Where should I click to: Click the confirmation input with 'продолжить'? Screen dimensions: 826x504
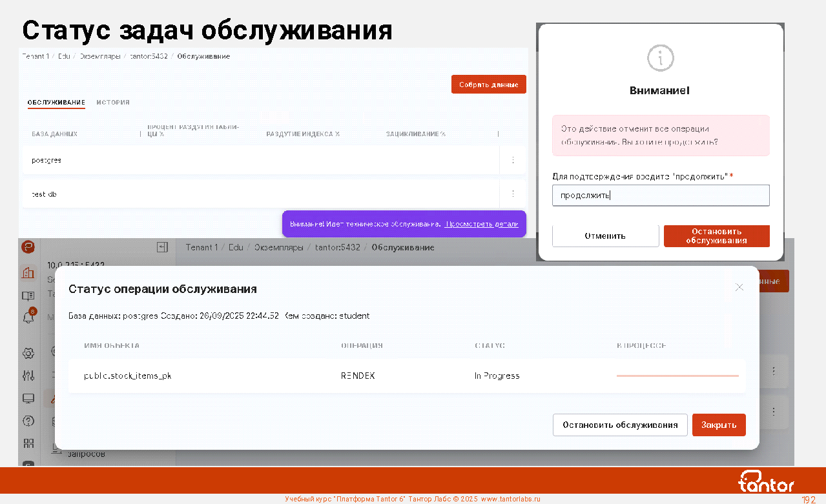[x=660, y=196]
